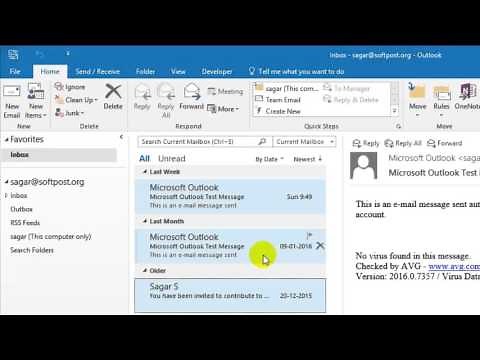Open the More respond options

pyautogui.click(x=223, y=109)
